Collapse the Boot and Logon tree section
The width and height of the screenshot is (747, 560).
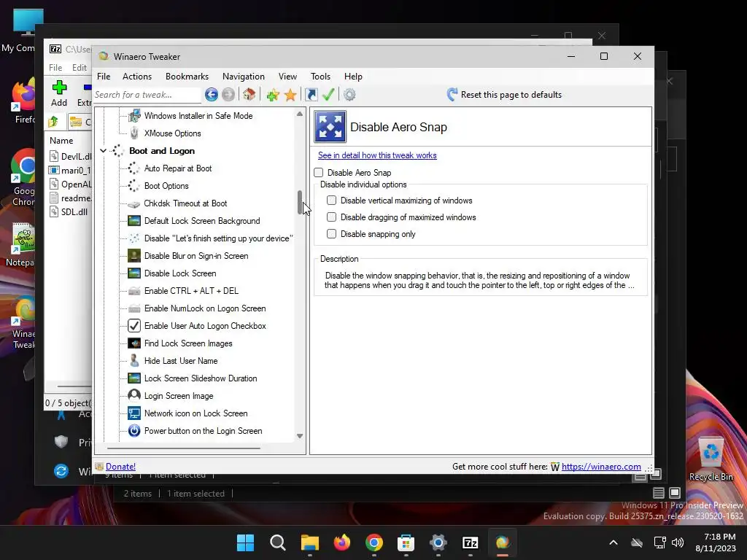(x=104, y=150)
